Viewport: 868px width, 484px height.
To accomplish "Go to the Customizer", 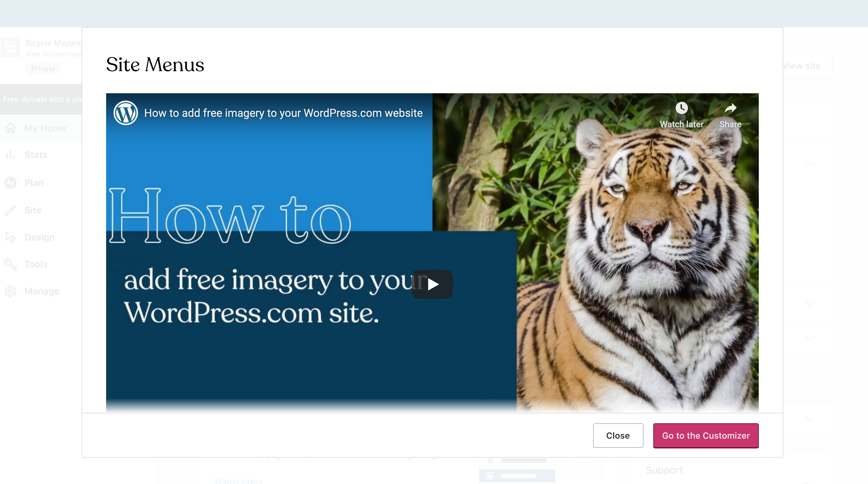I will 705,435.
